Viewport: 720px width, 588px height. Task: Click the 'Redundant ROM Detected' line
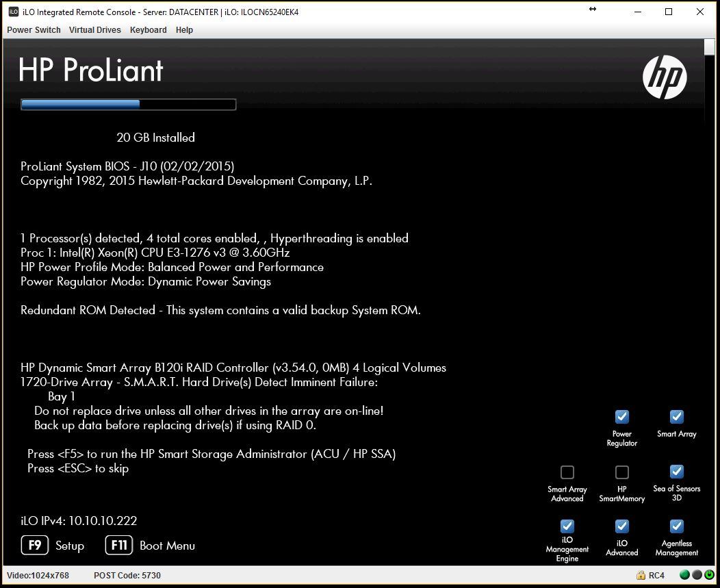coord(220,311)
